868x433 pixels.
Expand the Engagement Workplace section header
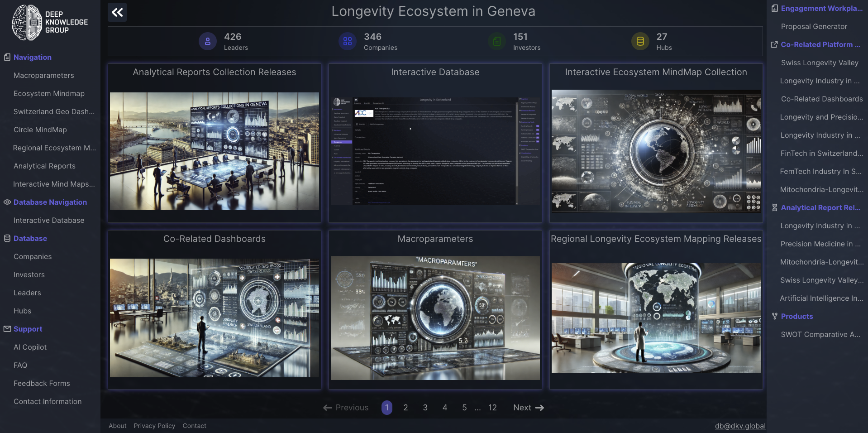(821, 9)
